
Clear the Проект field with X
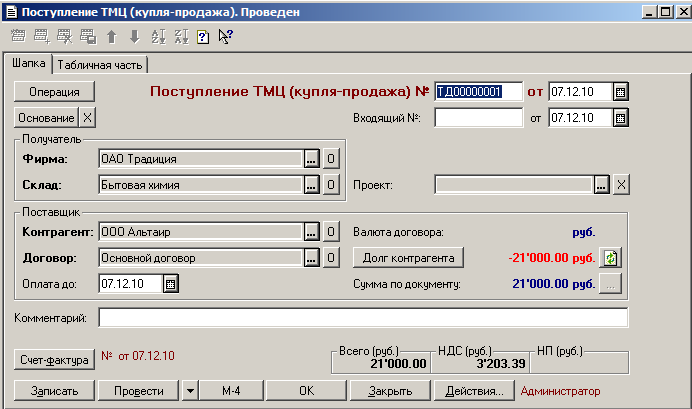click(620, 185)
